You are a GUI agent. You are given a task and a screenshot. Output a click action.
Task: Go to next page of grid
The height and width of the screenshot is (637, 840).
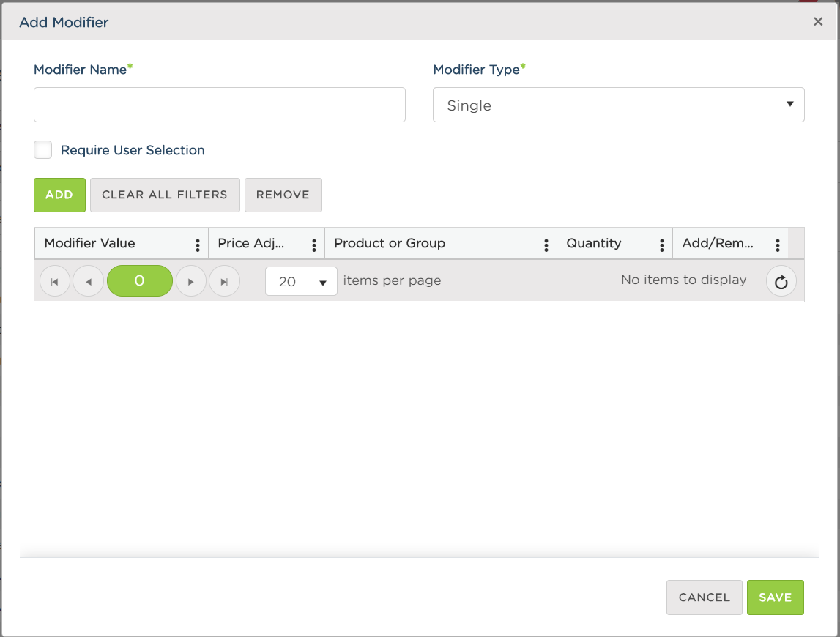coord(191,282)
